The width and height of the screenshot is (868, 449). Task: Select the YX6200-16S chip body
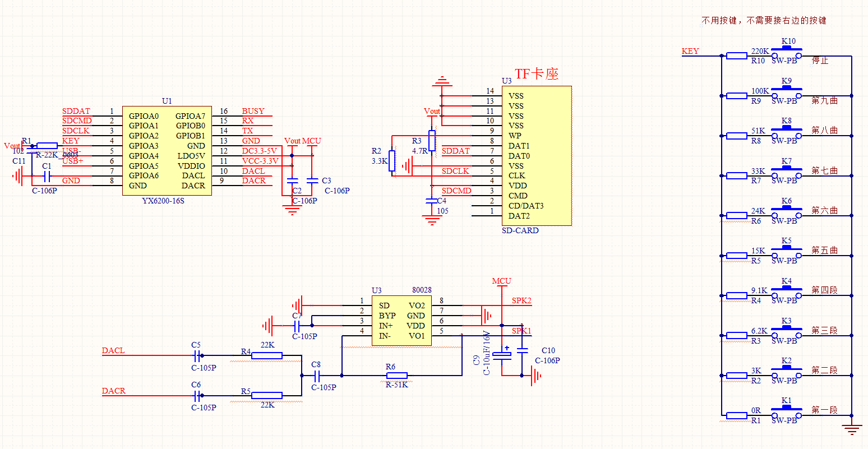[167, 150]
